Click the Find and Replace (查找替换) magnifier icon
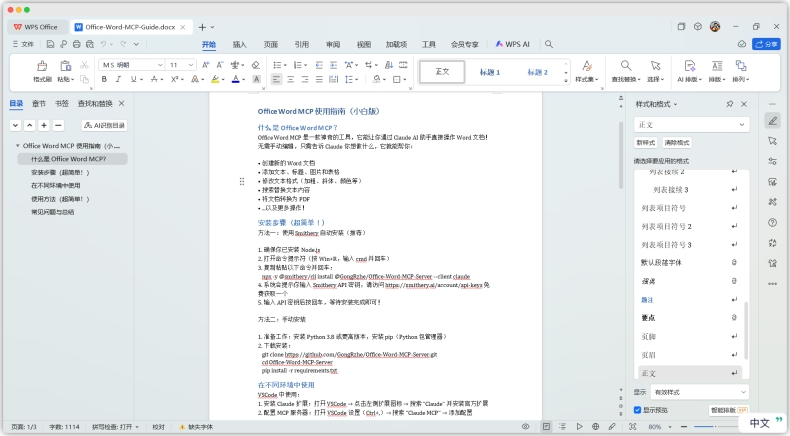This screenshot has height=436, width=790. 626,66
